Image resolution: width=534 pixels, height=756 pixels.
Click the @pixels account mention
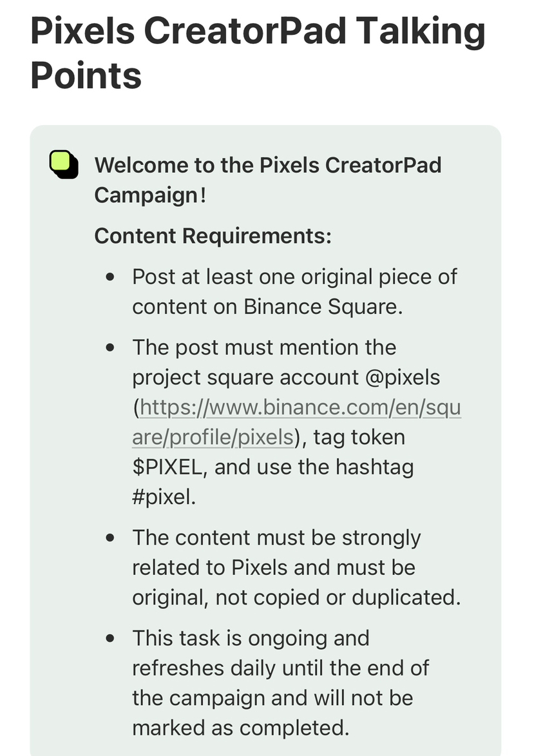[x=402, y=377]
